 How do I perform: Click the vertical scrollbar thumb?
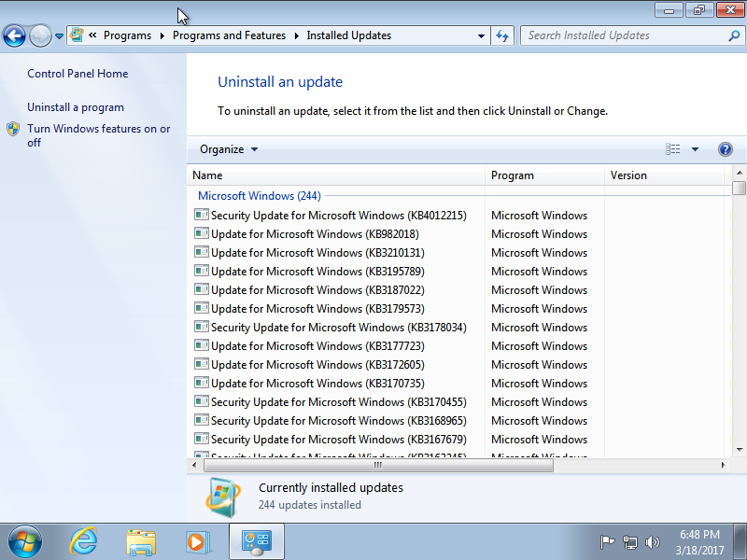coord(740,188)
